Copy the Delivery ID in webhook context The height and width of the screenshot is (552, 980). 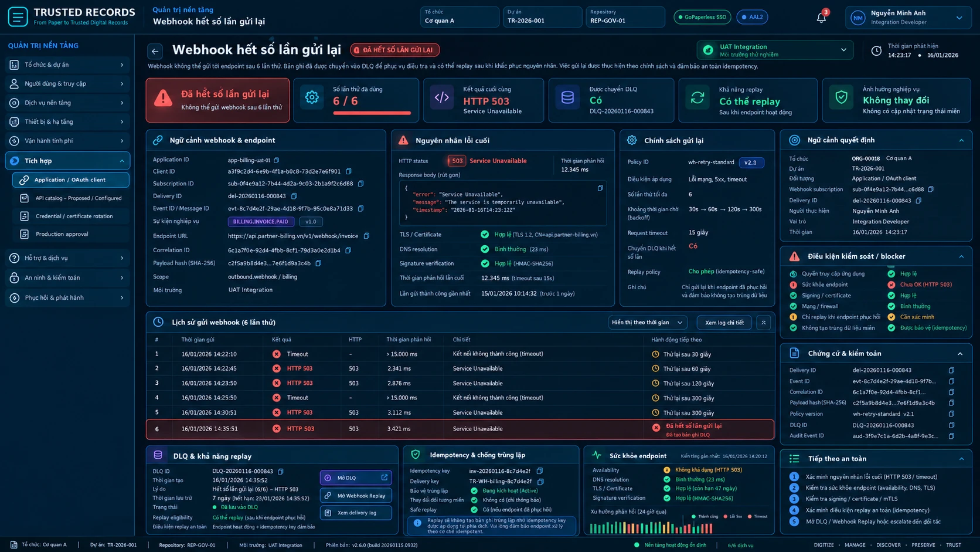pyautogui.click(x=294, y=196)
